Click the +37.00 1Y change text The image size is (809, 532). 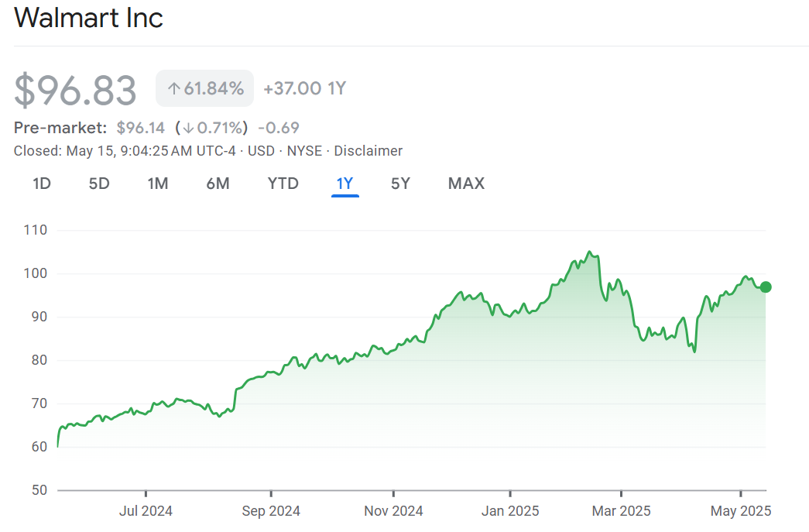304,89
